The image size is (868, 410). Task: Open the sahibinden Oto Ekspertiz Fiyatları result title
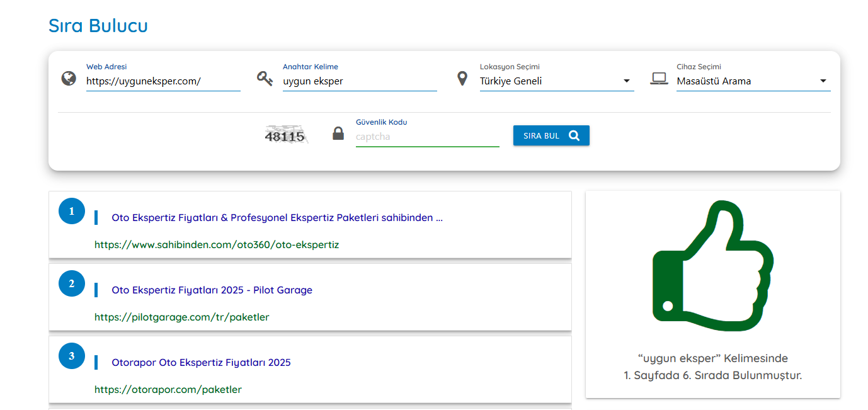click(277, 218)
